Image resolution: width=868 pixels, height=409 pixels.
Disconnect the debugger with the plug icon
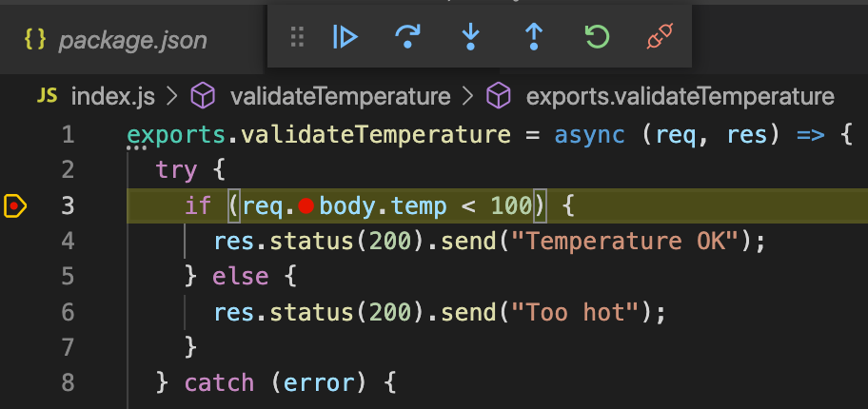[x=659, y=37]
